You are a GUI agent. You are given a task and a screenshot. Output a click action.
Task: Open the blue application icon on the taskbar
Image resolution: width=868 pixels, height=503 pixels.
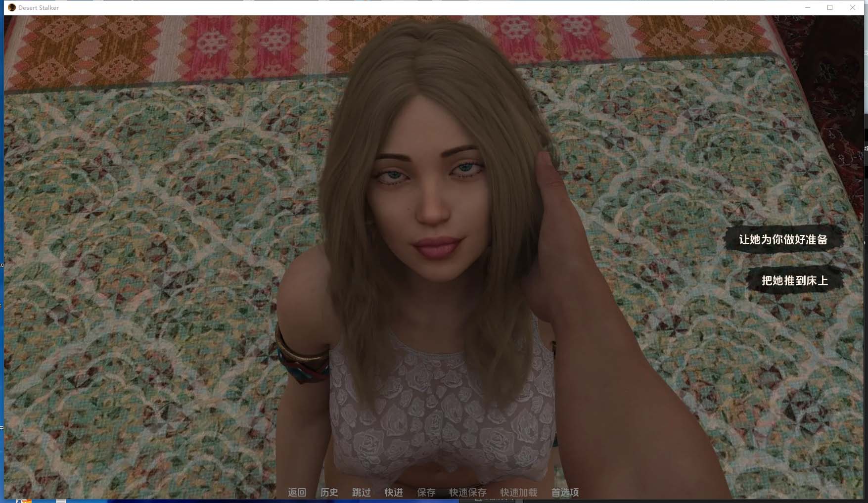click(x=18, y=501)
